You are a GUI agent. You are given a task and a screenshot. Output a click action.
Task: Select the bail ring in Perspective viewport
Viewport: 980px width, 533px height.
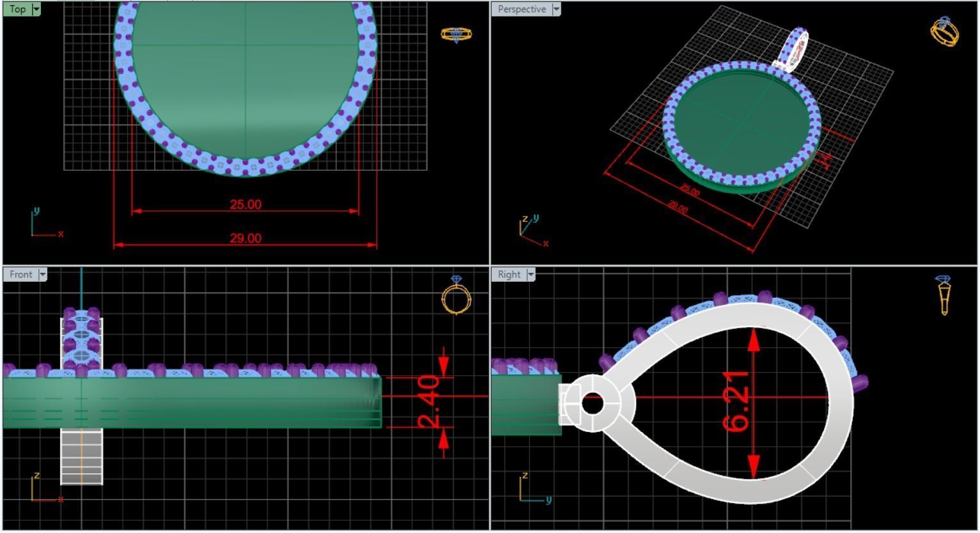[793, 50]
